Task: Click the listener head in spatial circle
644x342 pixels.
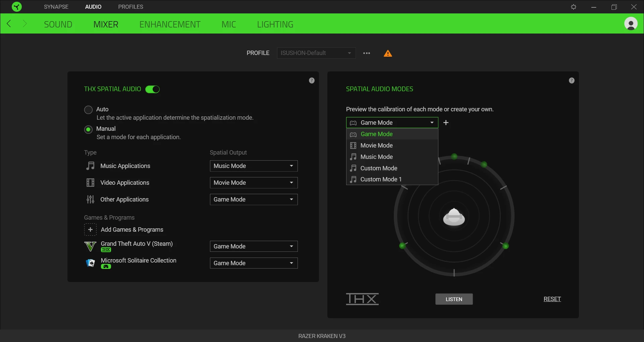Action: 454,217
